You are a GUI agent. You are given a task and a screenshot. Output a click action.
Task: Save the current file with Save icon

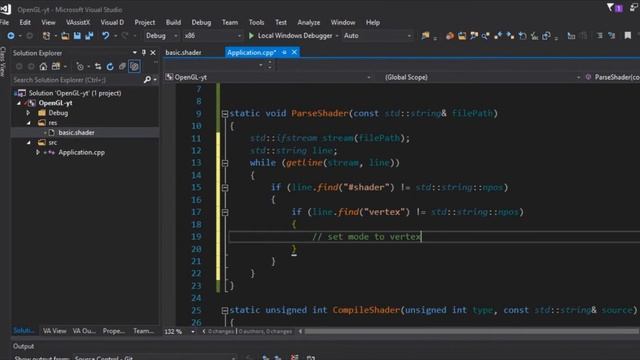[x=77, y=36]
